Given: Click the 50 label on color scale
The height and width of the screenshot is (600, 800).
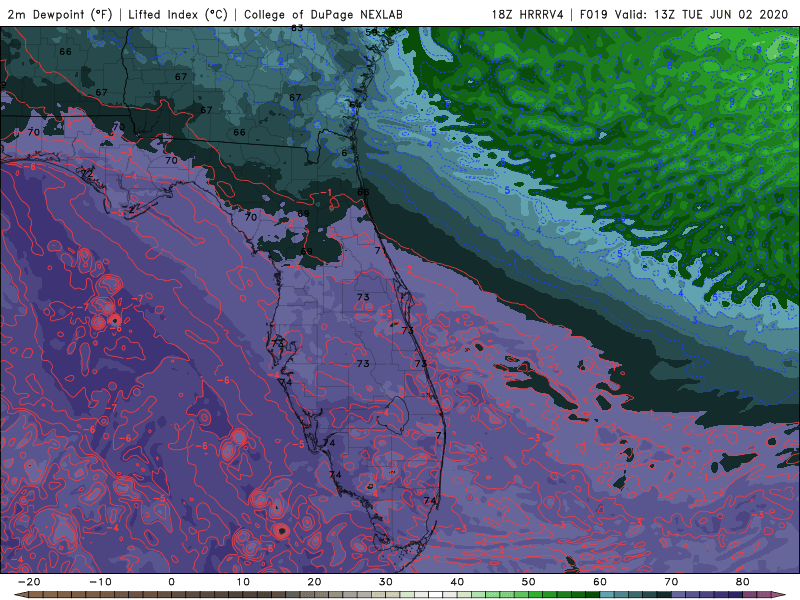Looking at the screenshot, I should pyautogui.click(x=529, y=582).
